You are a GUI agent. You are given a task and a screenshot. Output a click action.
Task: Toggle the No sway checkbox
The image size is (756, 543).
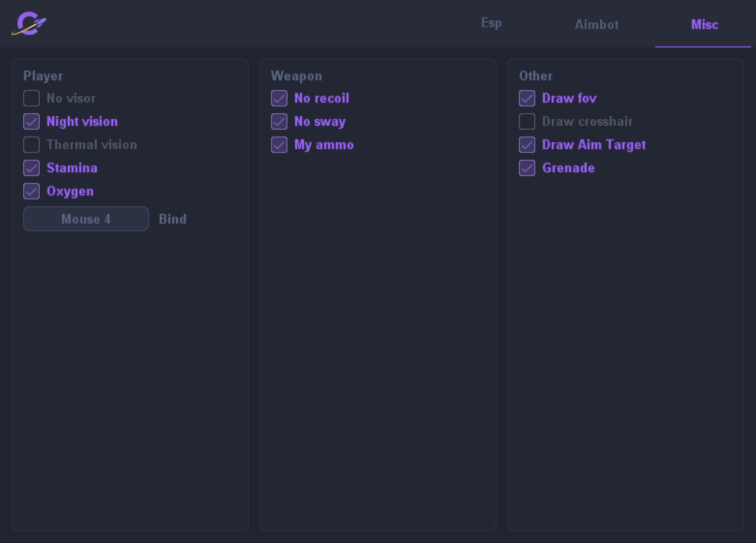click(279, 121)
